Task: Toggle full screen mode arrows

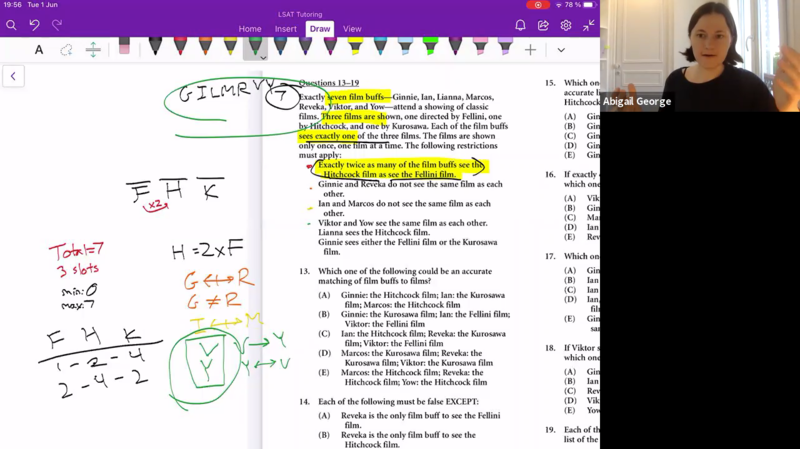Action: (x=588, y=25)
